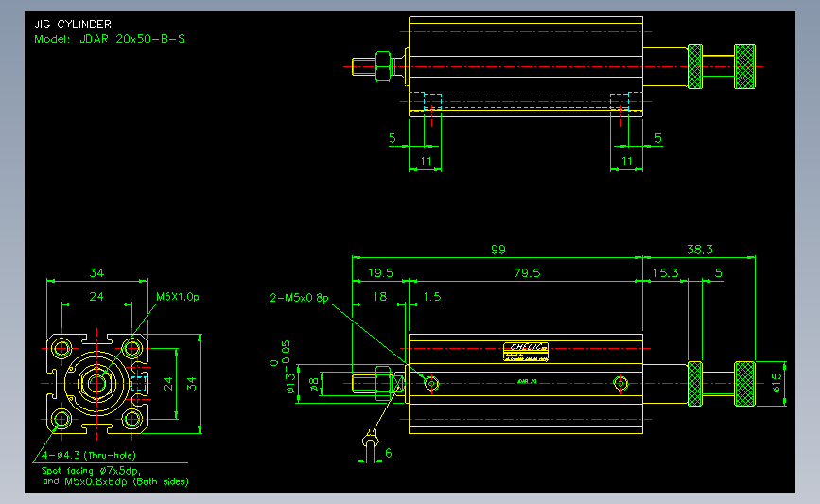Click the JIG CYLINDER title text

click(72, 24)
